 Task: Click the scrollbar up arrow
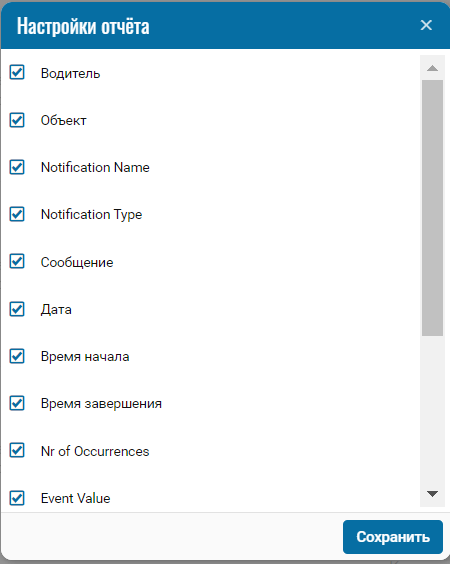[432, 68]
